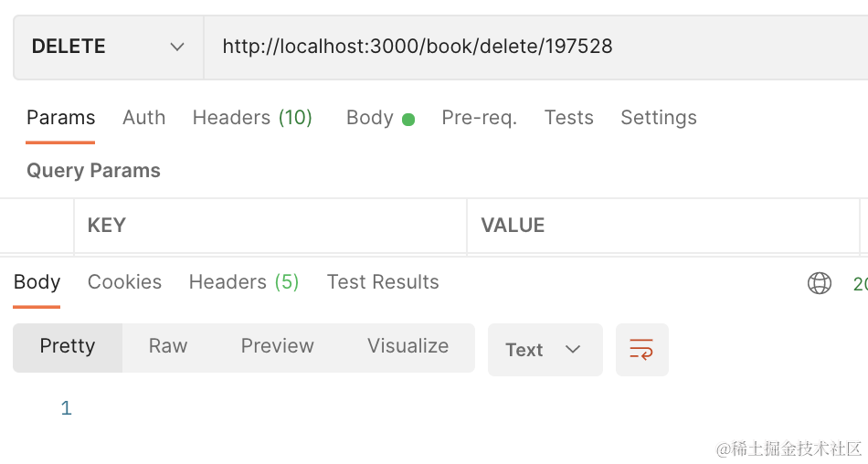Click the chevron beside DELETE method
The image size is (868, 464).
(x=177, y=47)
